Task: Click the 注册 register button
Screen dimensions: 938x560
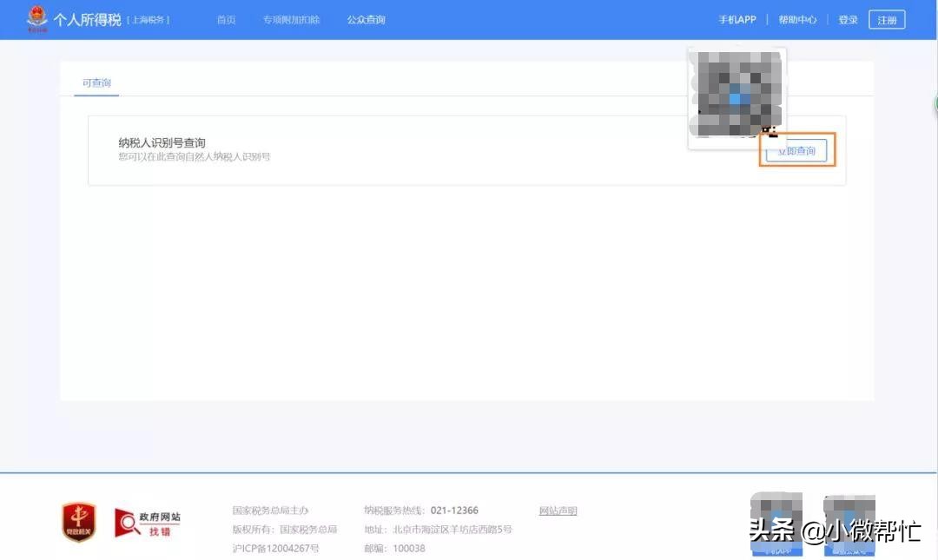Action: click(x=886, y=20)
